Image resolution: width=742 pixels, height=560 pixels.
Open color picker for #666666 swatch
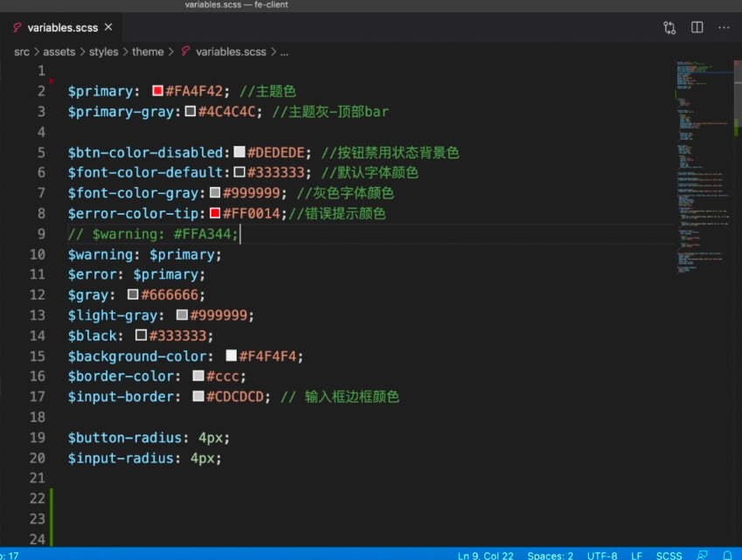coord(133,294)
